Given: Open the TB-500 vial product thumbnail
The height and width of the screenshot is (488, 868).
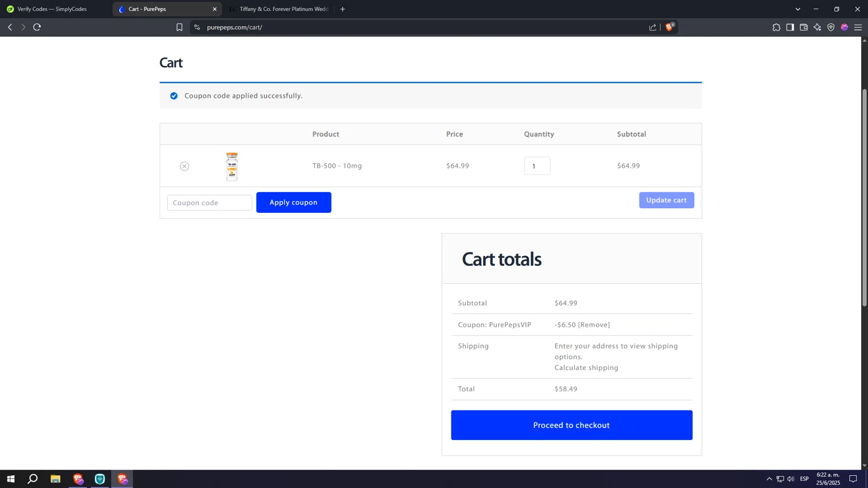Looking at the screenshot, I should pyautogui.click(x=232, y=167).
